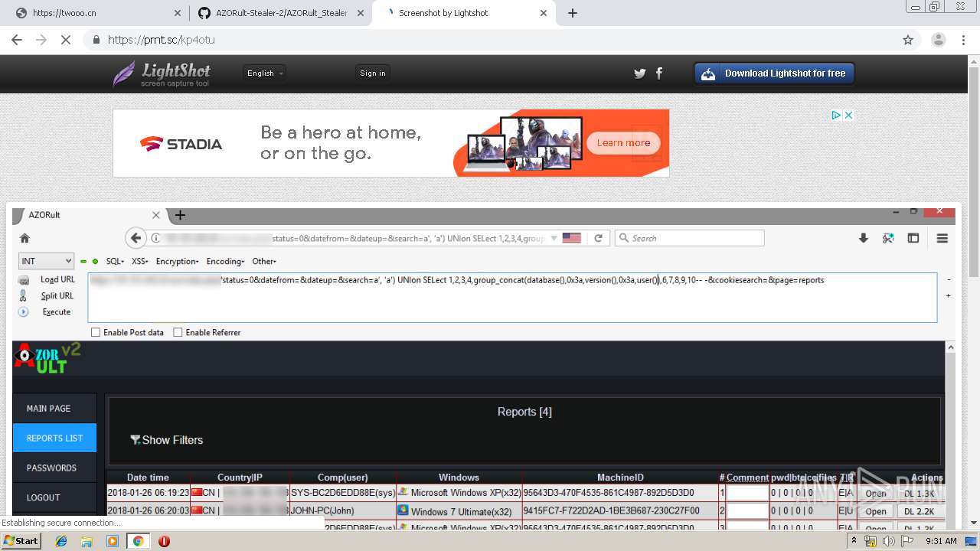980x551 pixels.
Task: Toggle Enable Post data checkbox in screenshot
Action: [96, 332]
